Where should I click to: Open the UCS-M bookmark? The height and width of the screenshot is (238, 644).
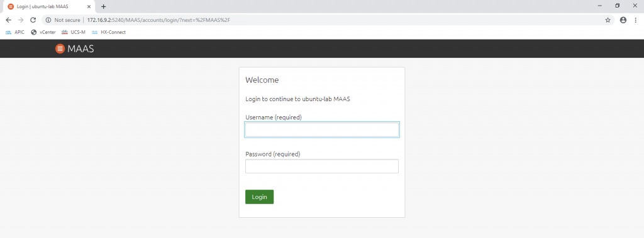point(74,32)
